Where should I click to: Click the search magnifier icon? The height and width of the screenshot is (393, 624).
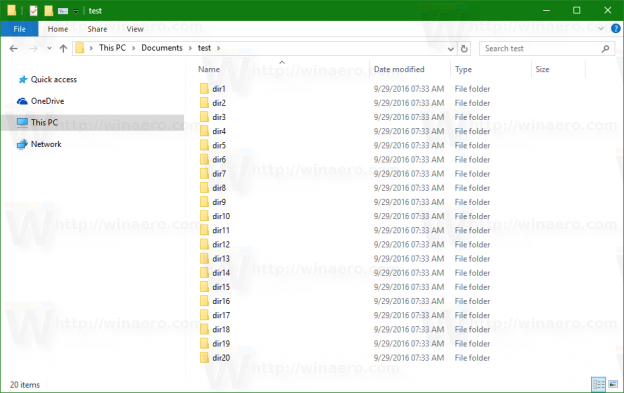[605, 49]
